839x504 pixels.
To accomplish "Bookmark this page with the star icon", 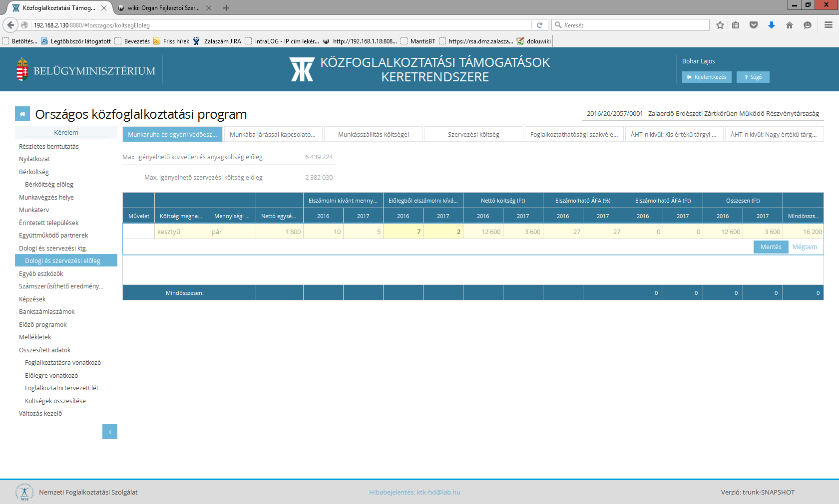I will pos(720,25).
